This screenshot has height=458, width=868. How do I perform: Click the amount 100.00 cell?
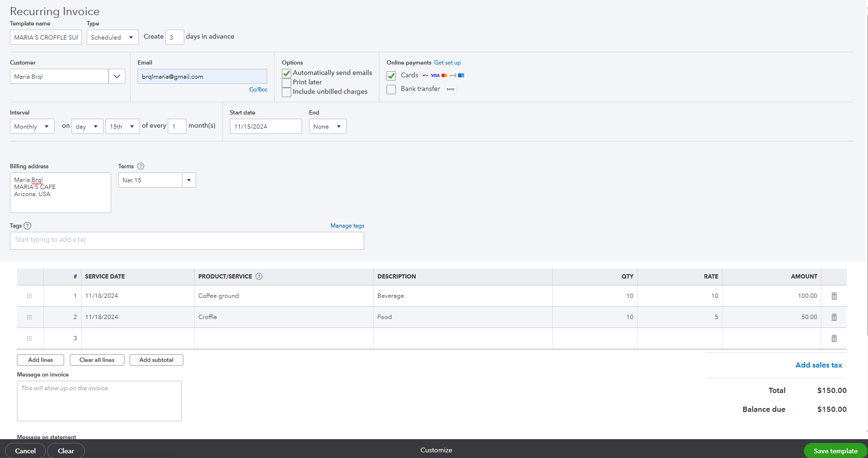(771, 296)
